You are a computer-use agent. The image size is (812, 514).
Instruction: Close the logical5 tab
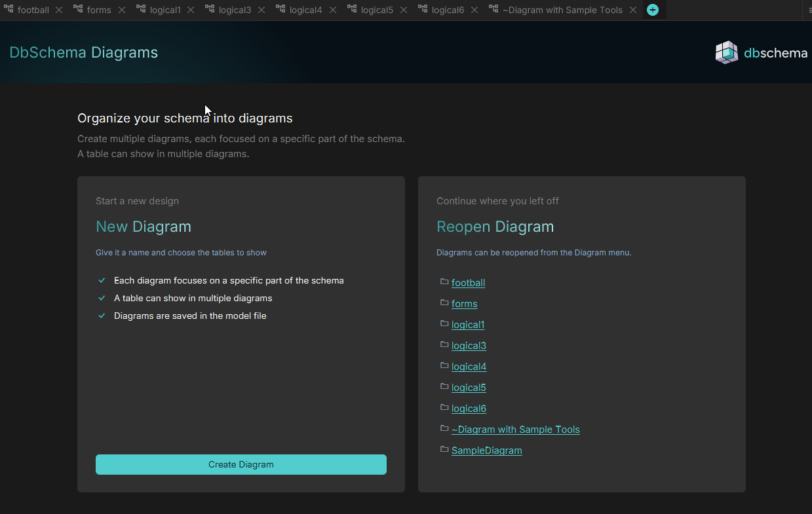click(x=404, y=10)
